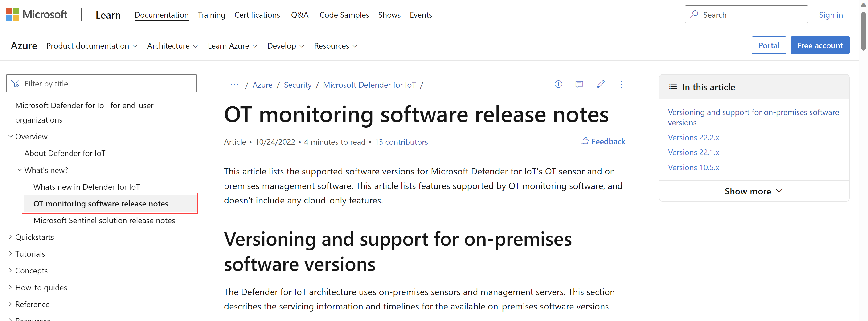Collapse the What's new? section
The width and height of the screenshot is (868, 321).
(20, 170)
